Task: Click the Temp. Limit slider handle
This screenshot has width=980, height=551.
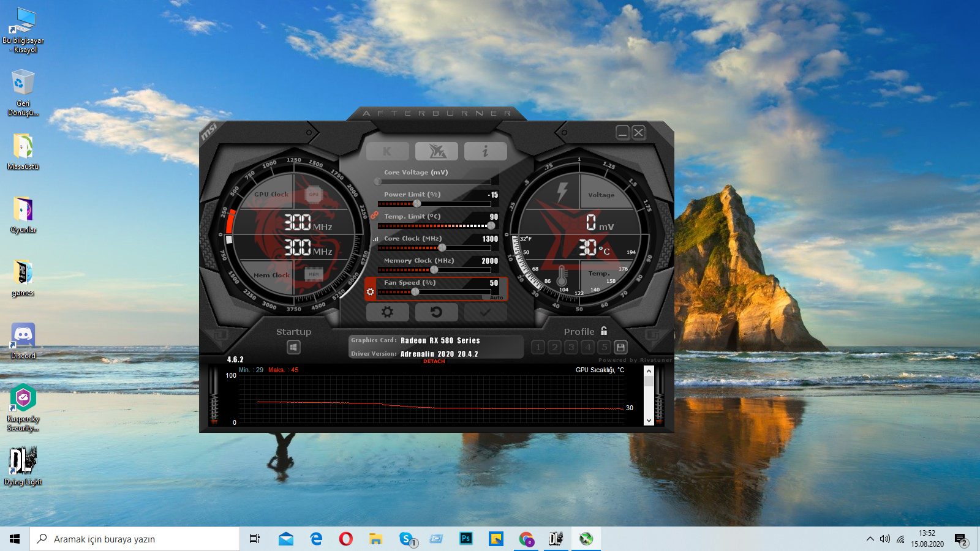Action: 491,226
